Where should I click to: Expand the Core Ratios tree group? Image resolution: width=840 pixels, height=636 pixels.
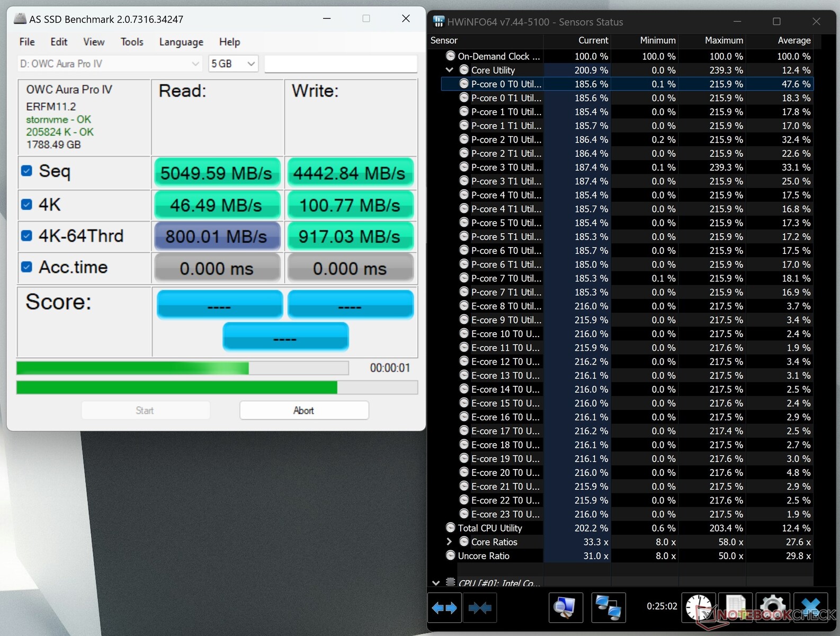click(449, 542)
